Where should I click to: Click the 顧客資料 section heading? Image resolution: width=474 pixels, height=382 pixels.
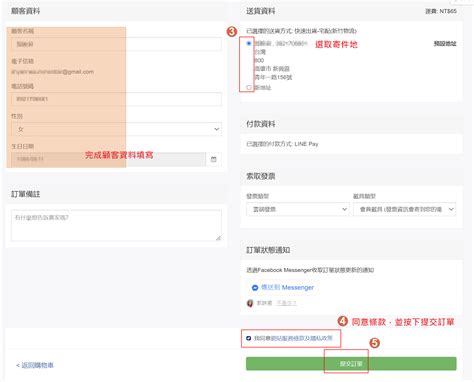26,11
